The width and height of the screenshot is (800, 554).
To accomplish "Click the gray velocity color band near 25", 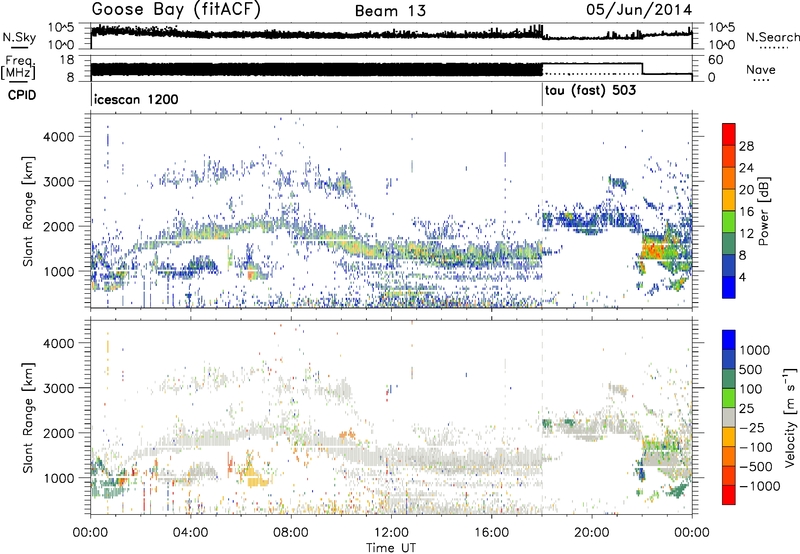I will click(x=729, y=417).
